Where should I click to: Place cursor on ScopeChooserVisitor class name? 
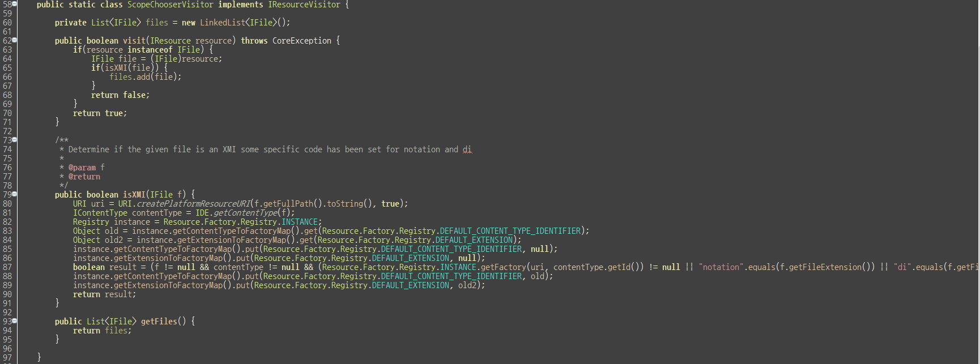pos(171,5)
